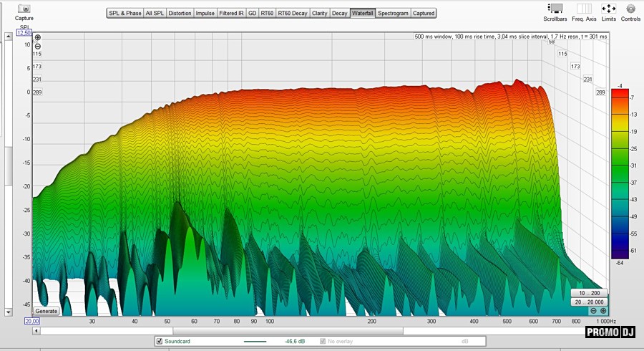Zoom out the SPL axis at top-left
The height and width of the screenshot is (351, 644).
pyautogui.click(x=37, y=46)
